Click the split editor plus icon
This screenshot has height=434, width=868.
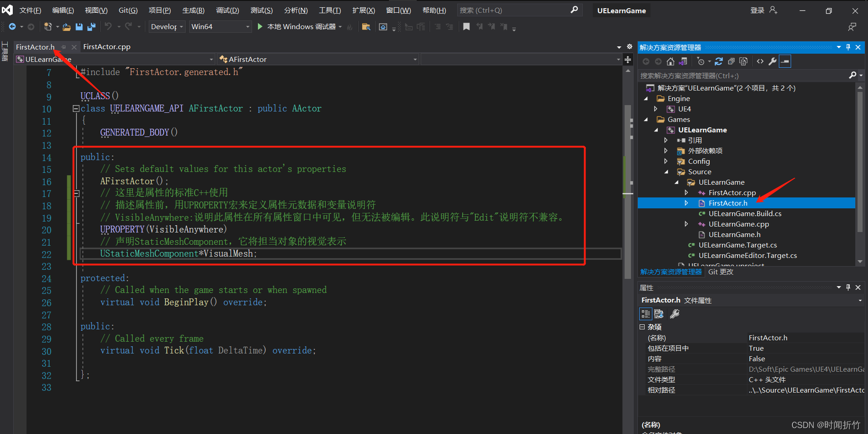tap(628, 60)
